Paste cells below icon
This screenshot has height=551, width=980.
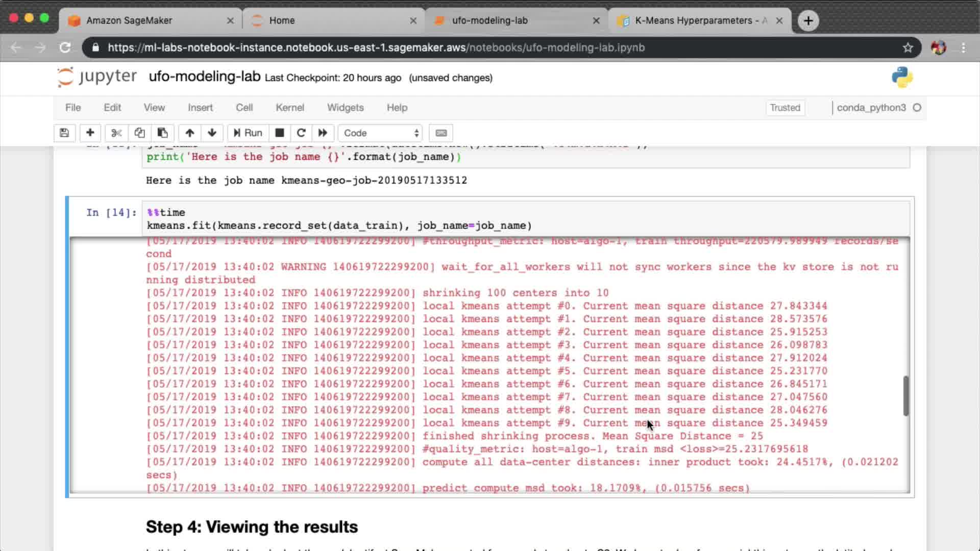pyautogui.click(x=162, y=133)
